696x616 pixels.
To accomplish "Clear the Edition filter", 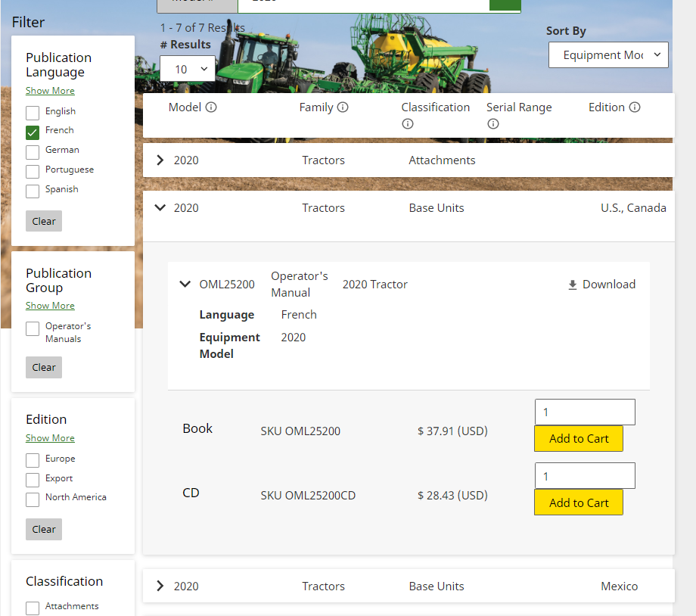I will 44,530.
